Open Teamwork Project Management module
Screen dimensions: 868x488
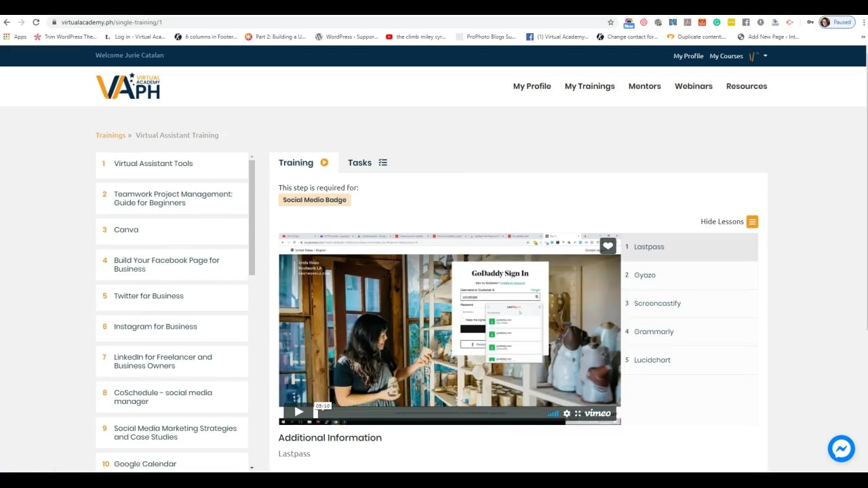coord(172,198)
